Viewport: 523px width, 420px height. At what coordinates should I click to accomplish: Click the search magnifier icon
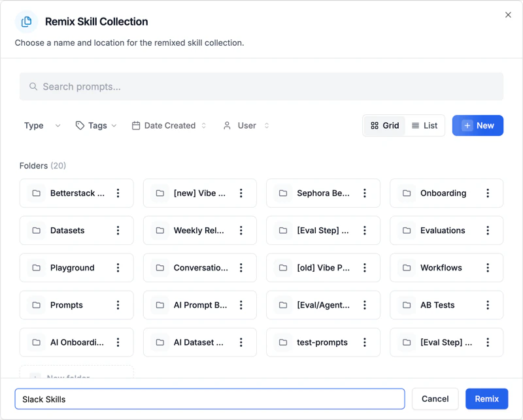[33, 86]
